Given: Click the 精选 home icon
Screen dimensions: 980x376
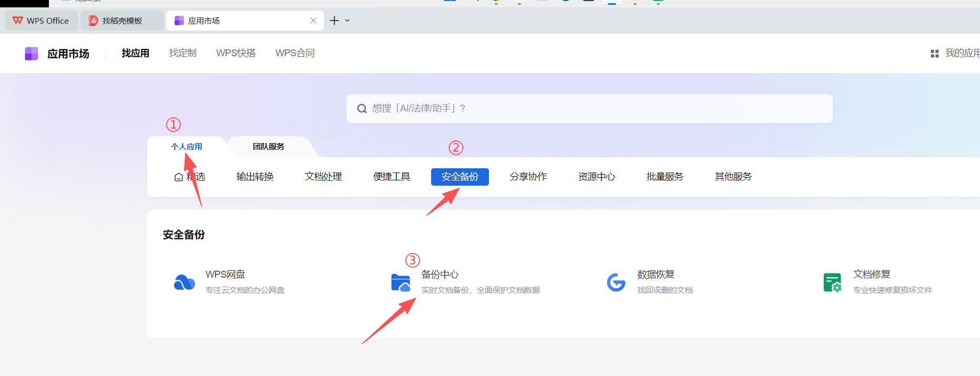Looking at the screenshot, I should (179, 177).
